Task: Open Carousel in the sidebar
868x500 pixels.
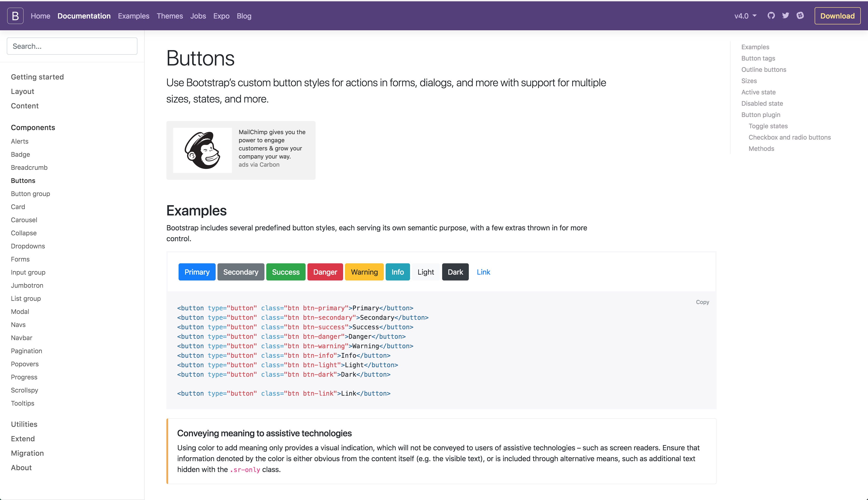Action: [24, 220]
